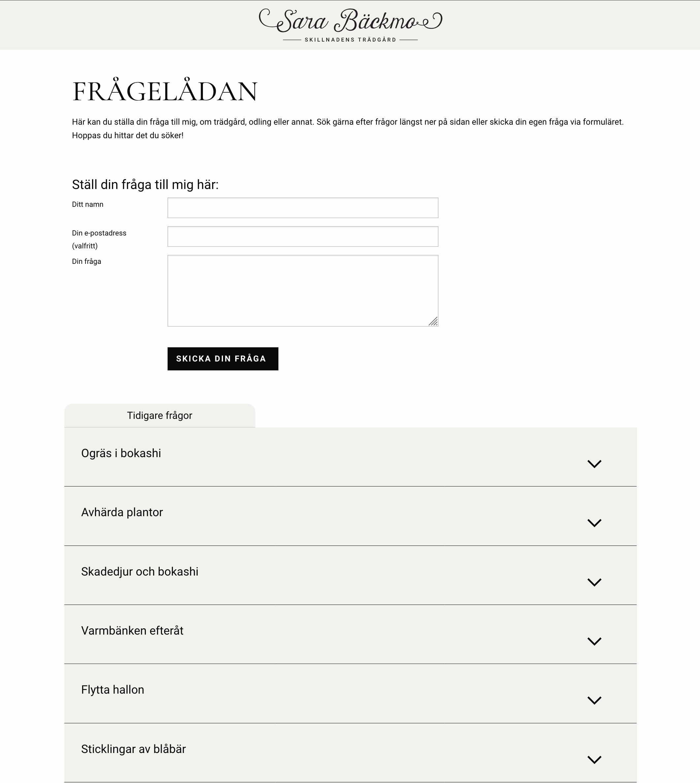Open the Tidigare frågor tab

[x=160, y=415]
